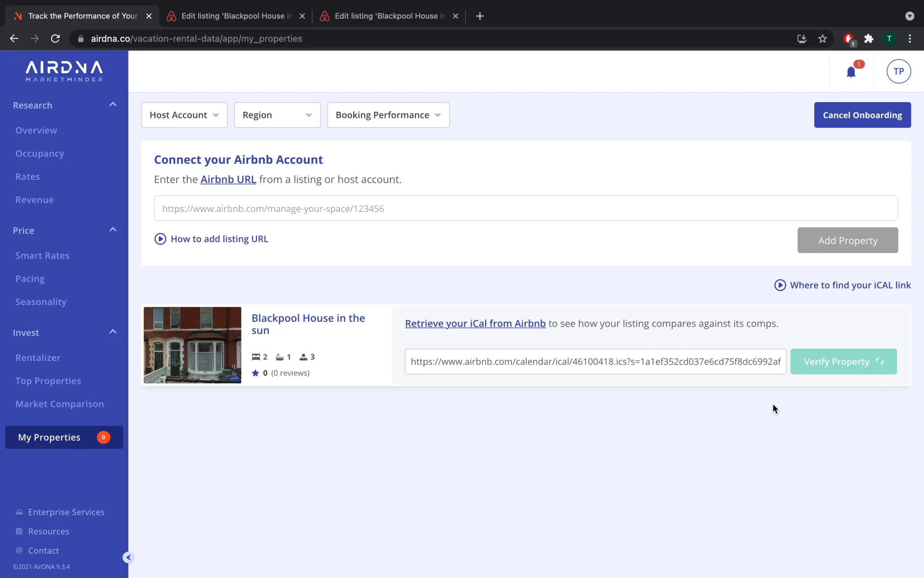This screenshot has height=578, width=924.
Task: Click the AirDNA MarketMinder logo
Action: [x=64, y=71]
